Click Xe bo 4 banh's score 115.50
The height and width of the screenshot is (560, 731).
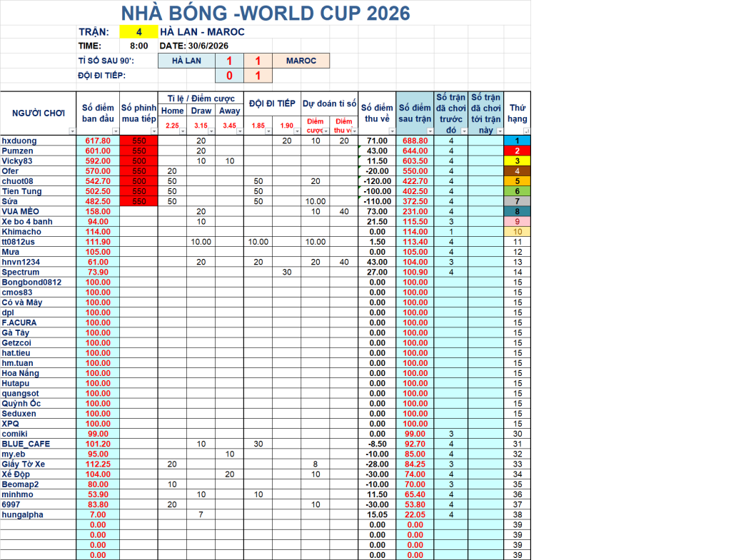click(x=415, y=222)
